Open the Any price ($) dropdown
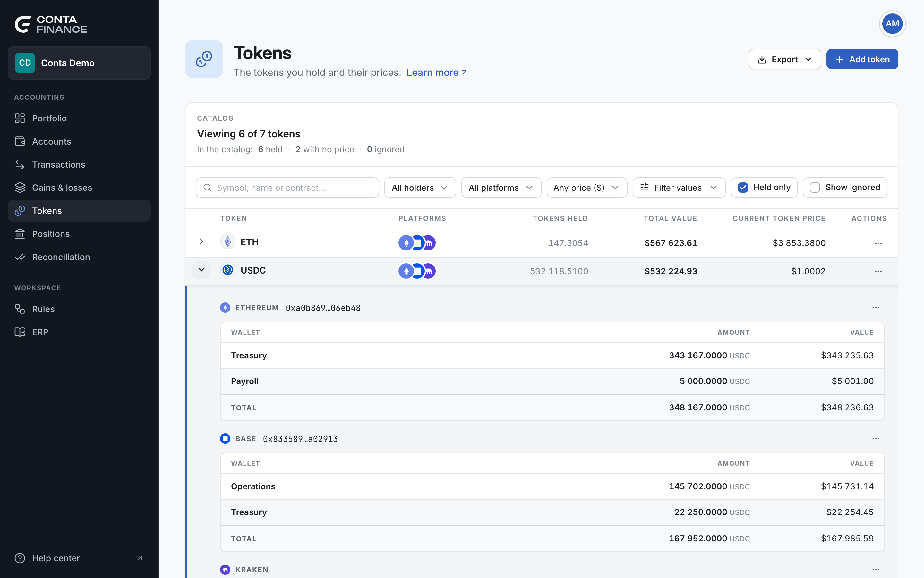This screenshot has width=924, height=578. point(587,188)
